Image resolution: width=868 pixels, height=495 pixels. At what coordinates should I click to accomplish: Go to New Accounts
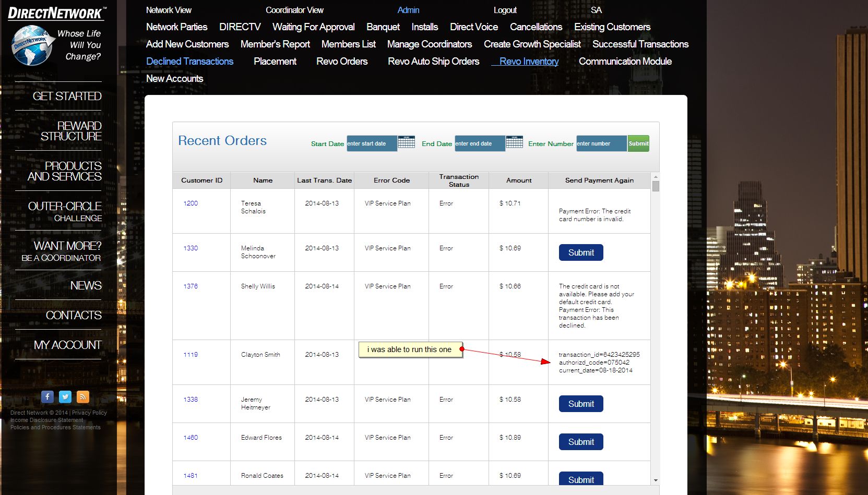pos(174,79)
